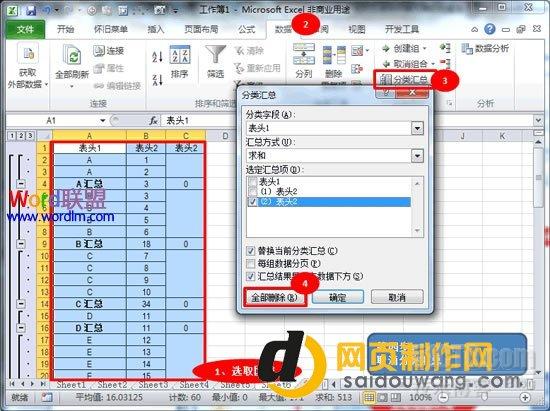Click the cell with value 34
This screenshot has height=411, width=550.
(x=146, y=304)
